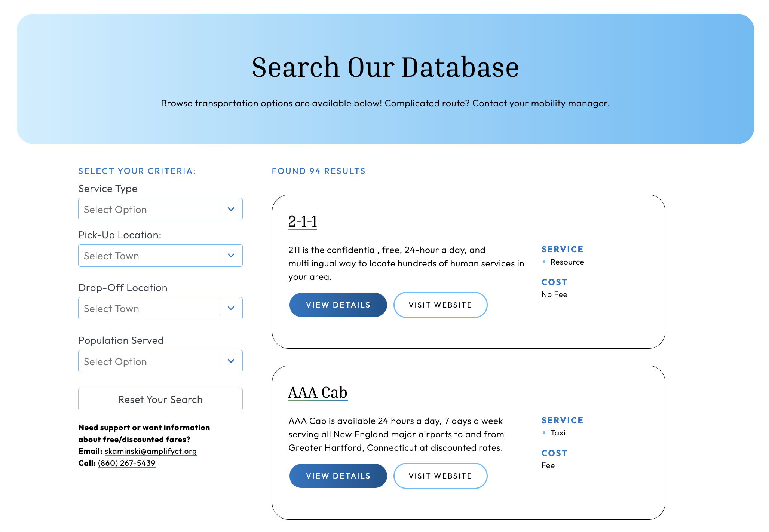
Task: Click the Contact your mobility manager link
Action: (x=540, y=103)
